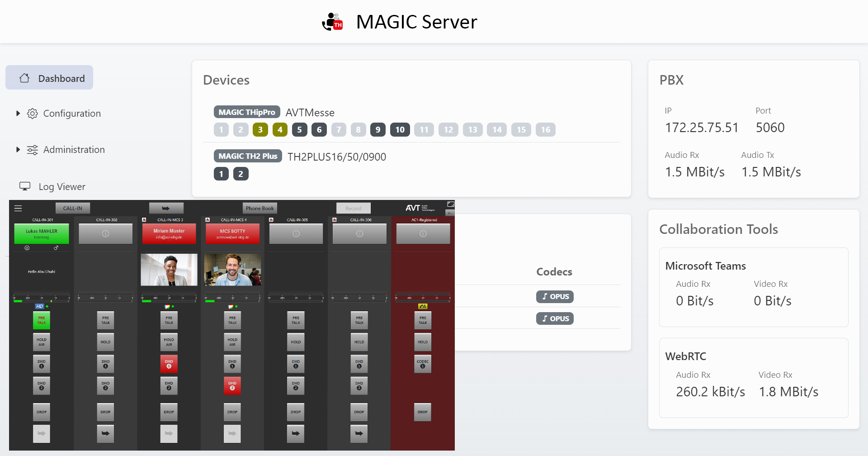
Task: Click the second OPUS codec badge
Action: click(555, 318)
